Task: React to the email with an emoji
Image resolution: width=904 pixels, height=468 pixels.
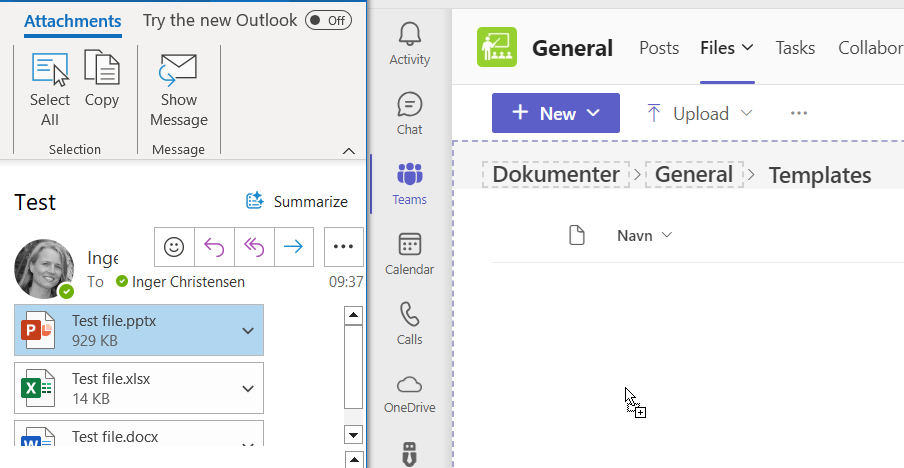Action: coord(175,246)
